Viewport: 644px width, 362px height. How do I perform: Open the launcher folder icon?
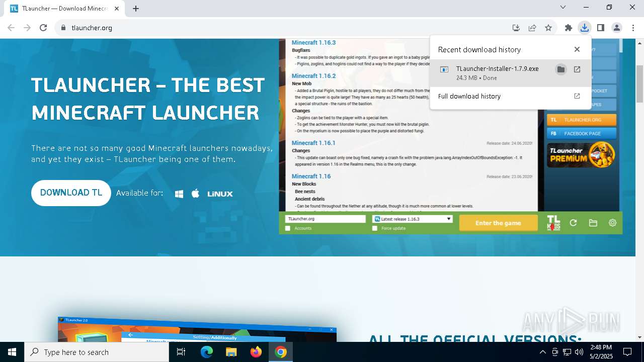(x=593, y=223)
